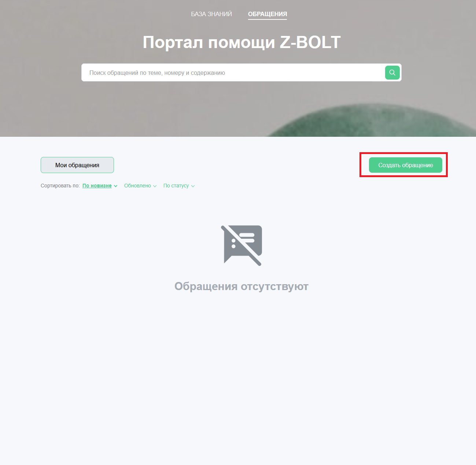Select the Мои обращения filter button

[x=77, y=165]
